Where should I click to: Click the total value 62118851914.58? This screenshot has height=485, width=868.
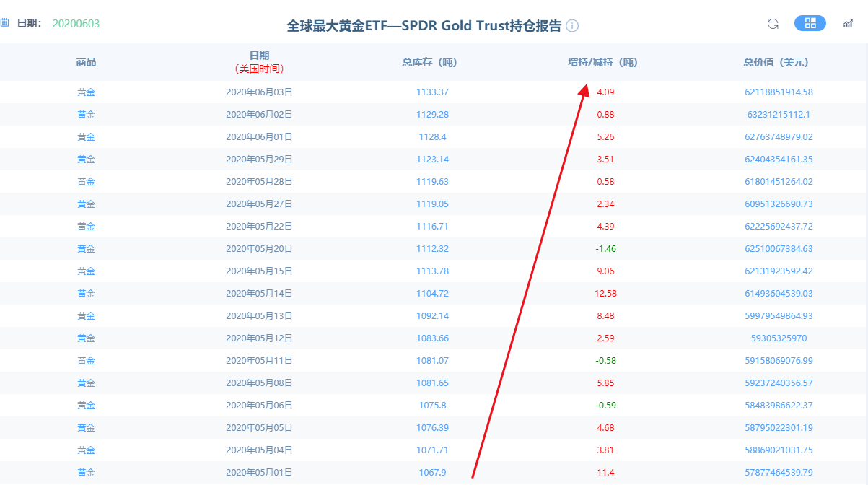click(779, 92)
